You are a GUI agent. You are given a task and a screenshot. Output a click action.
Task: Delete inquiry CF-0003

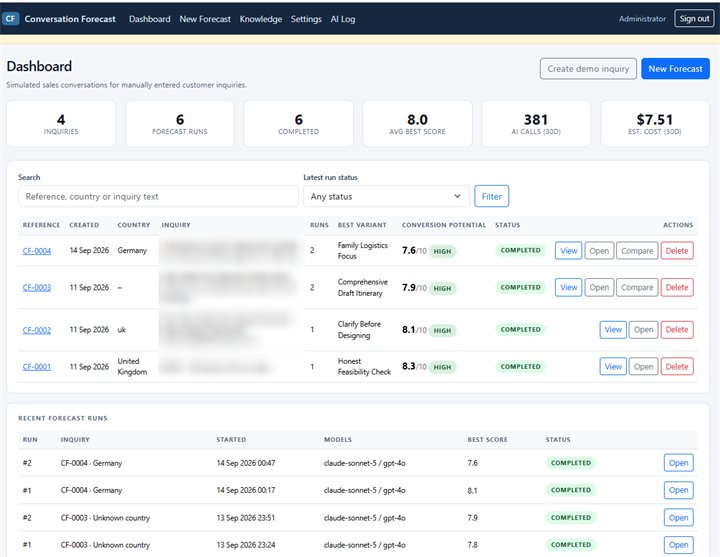click(677, 287)
